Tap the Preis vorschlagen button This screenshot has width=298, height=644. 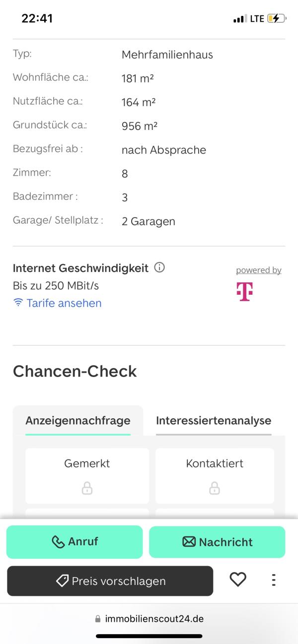110,581
